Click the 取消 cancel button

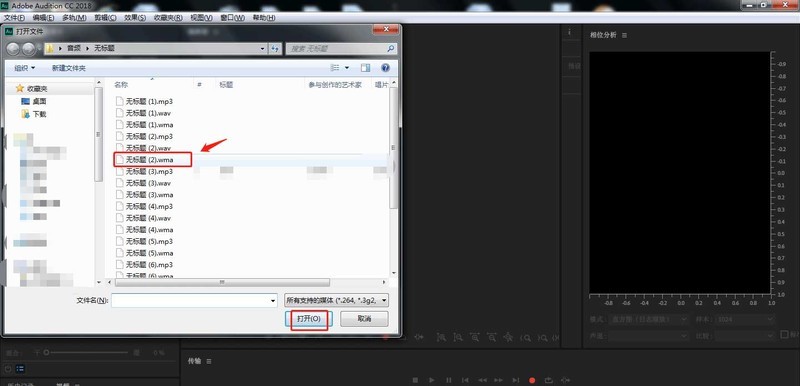pyautogui.click(x=364, y=319)
